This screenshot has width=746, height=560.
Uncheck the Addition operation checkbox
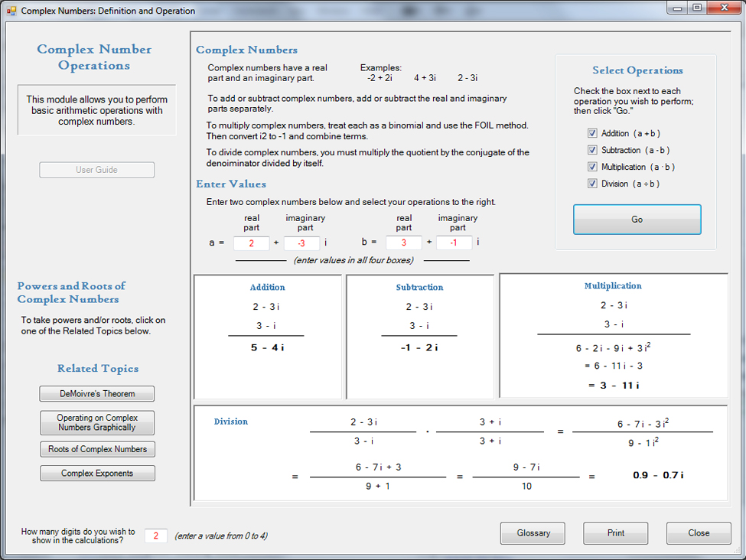point(592,133)
